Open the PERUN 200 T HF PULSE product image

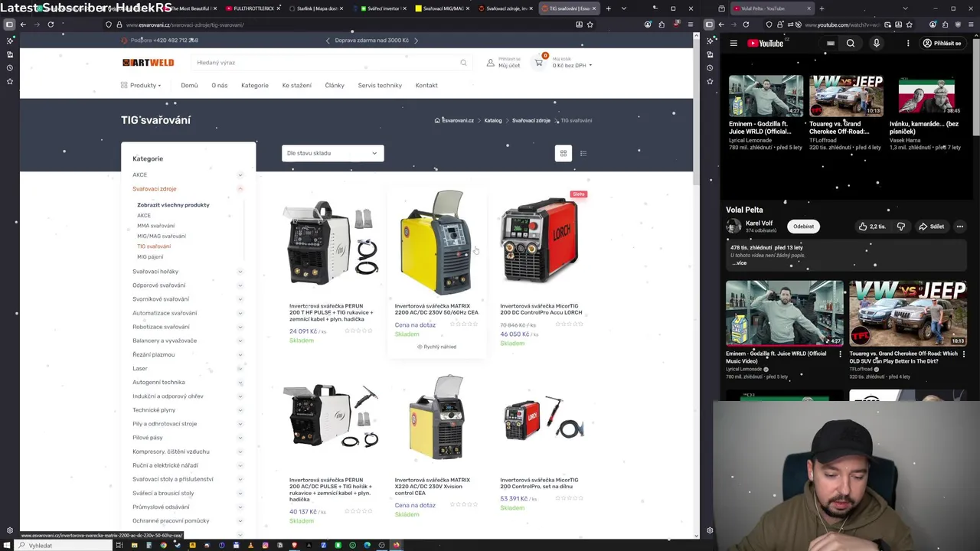331,243
